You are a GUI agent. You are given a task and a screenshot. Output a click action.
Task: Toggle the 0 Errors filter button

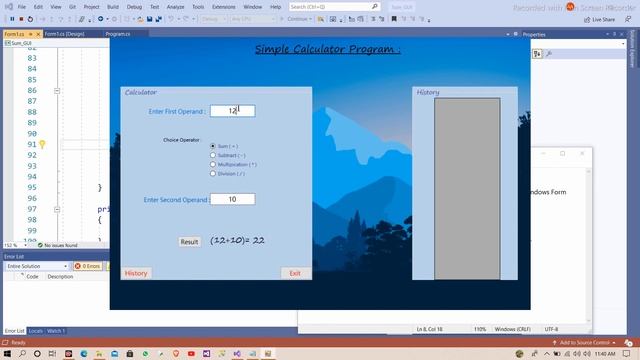(x=88, y=266)
